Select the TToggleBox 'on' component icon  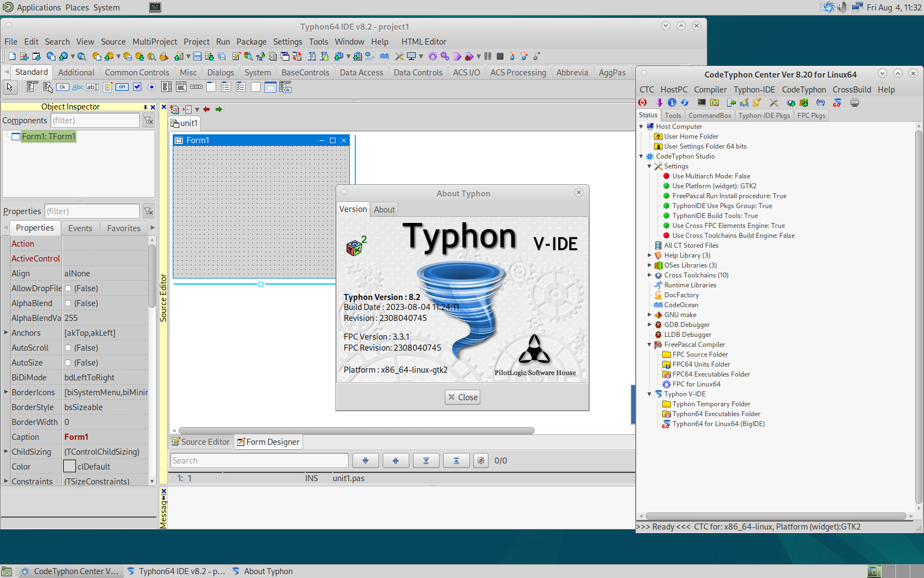pyautogui.click(x=122, y=87)
